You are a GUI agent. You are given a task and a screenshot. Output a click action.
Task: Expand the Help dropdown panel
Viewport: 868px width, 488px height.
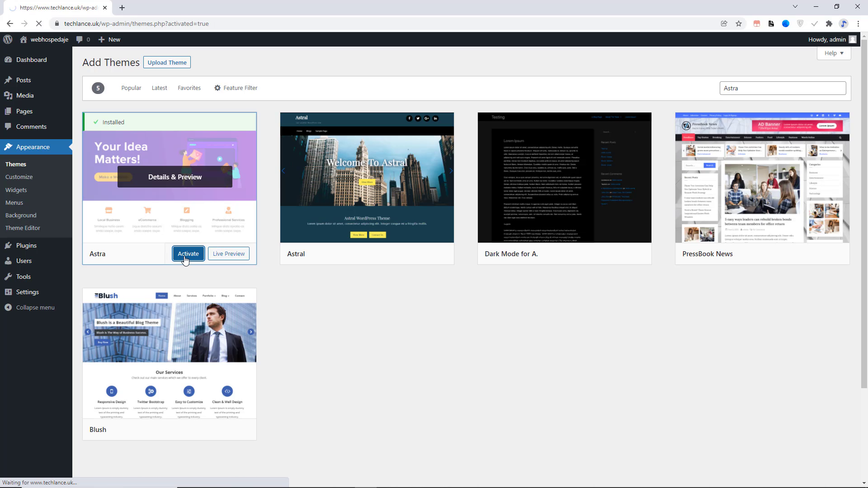(x=834, y=53)
